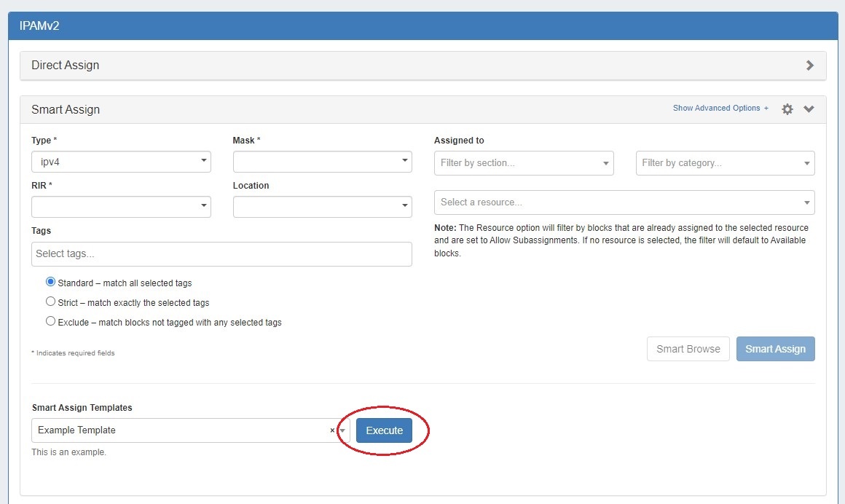Select Strict match exactly the selected tags

(x=51, y=302)
